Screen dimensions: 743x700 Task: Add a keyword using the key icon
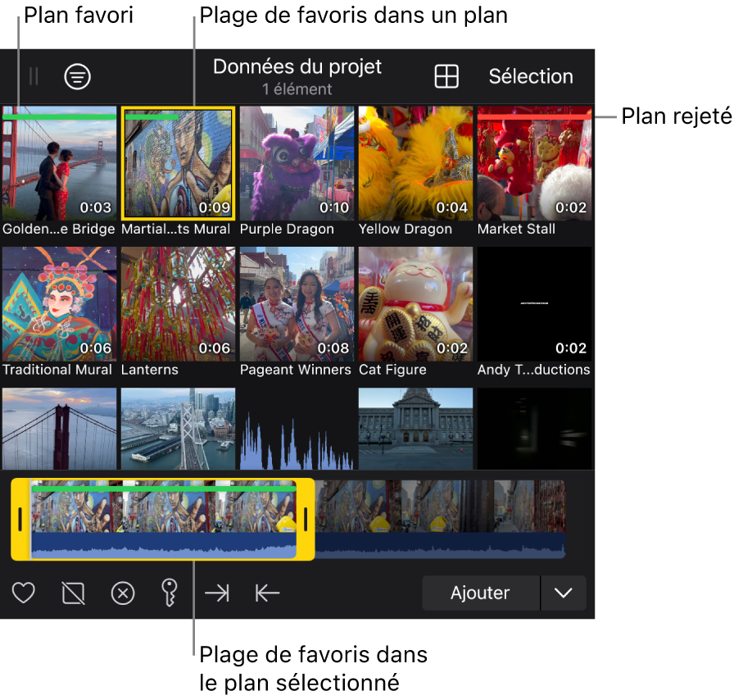click(x=170, y=593)
